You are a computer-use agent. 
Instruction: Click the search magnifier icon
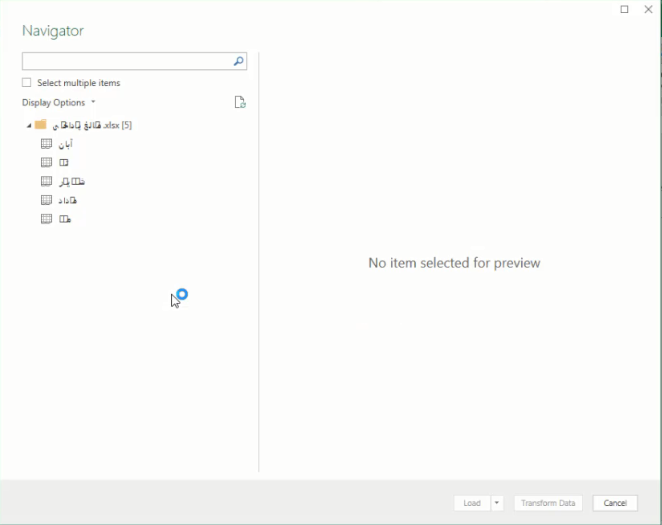pyautogui.click(x=238, y=61)
